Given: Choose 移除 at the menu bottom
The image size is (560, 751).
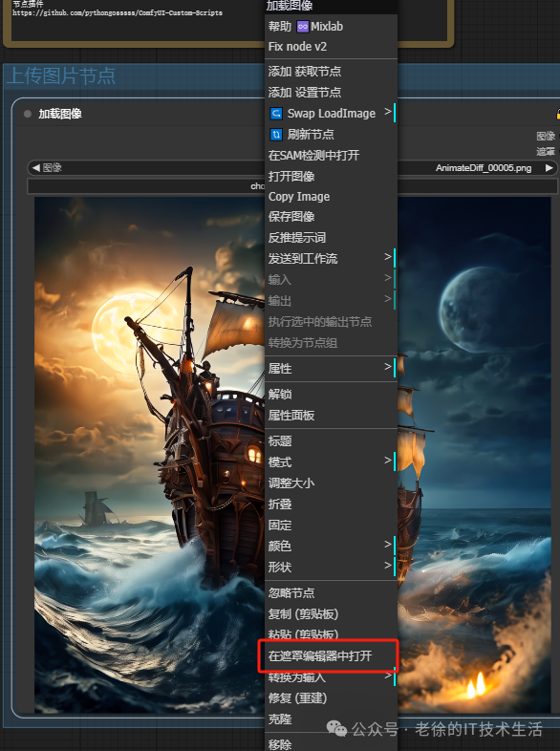Looking at the screenshot, I should (331, 743).
